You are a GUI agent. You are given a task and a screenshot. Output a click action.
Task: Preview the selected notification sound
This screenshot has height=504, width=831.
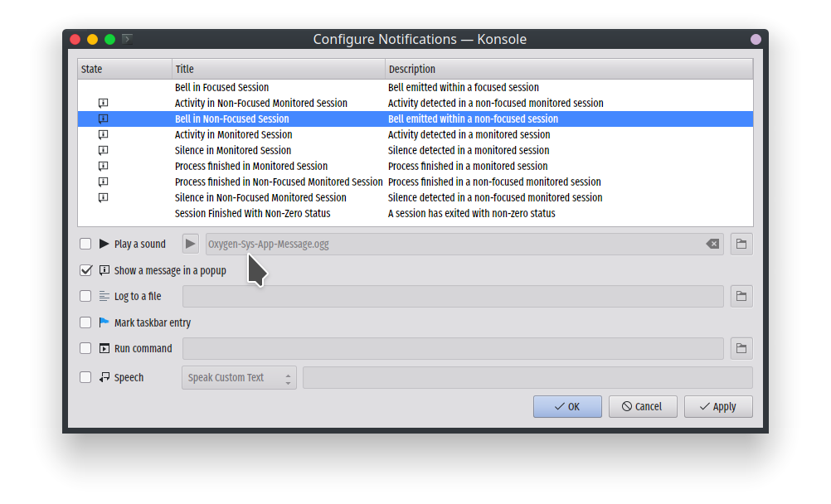coord(191,244)
